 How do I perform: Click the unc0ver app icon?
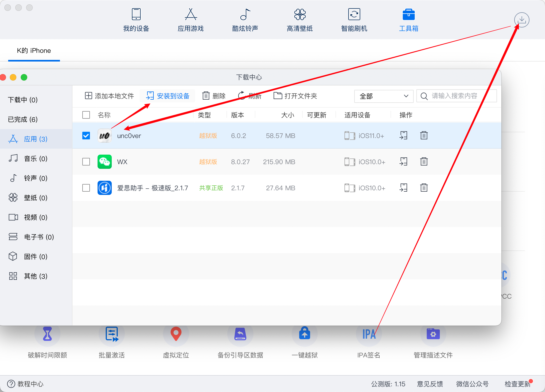tap(105, 136)
